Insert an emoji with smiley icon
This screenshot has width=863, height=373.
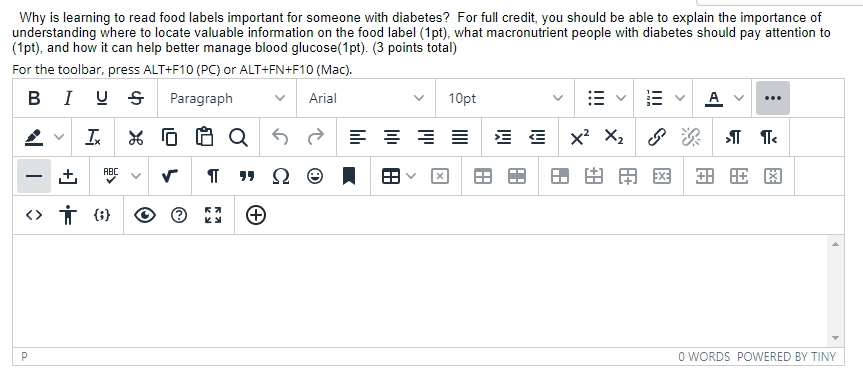click(315, 176)
